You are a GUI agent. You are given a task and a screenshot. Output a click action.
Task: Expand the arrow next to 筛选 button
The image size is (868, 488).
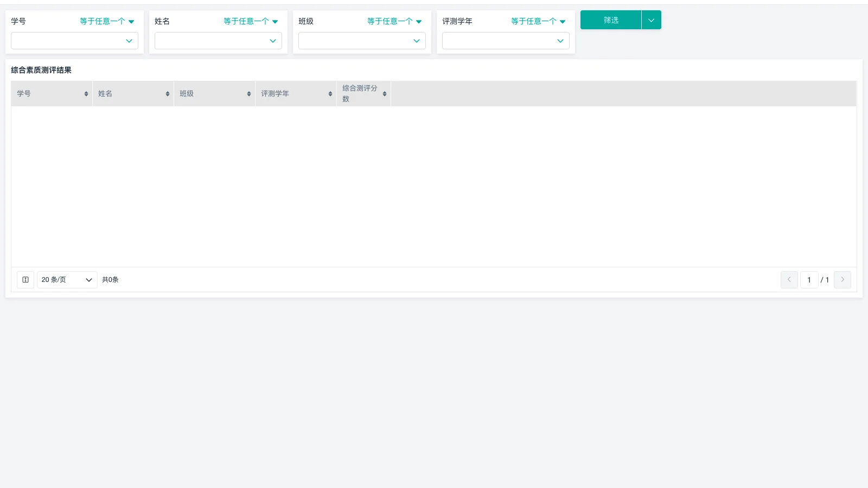[651, 20]
